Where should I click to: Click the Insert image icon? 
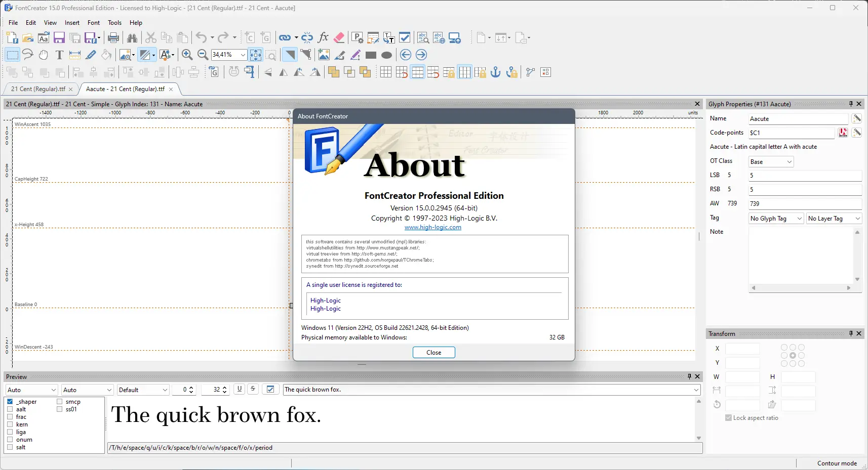pos(324,55)
